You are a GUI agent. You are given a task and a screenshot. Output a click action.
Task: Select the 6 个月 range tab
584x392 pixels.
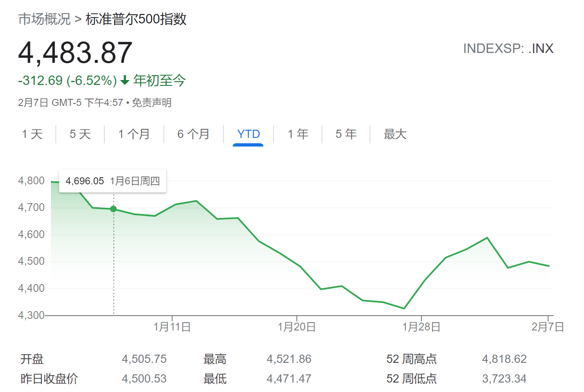point(193,134)
